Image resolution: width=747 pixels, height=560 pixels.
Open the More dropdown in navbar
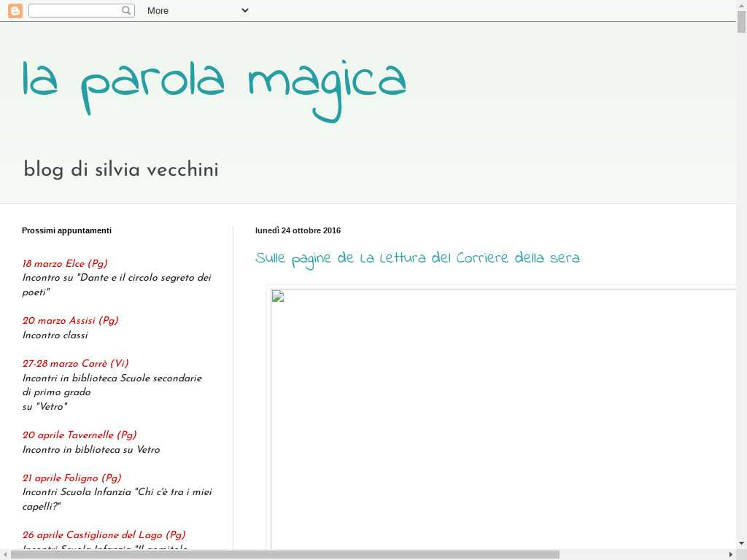(x=197, y=11)
